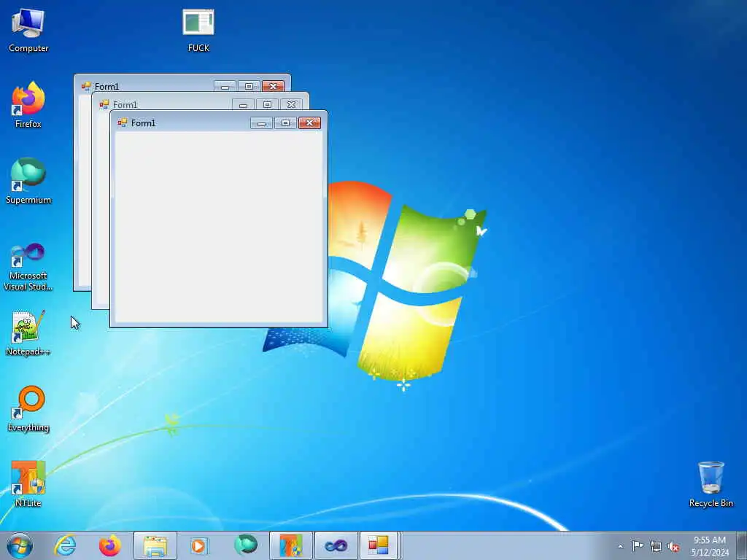The height and width of the screenshot is (560, 747).
Task: Select the NTLite desktop shortcut
Action: [28, 484]
